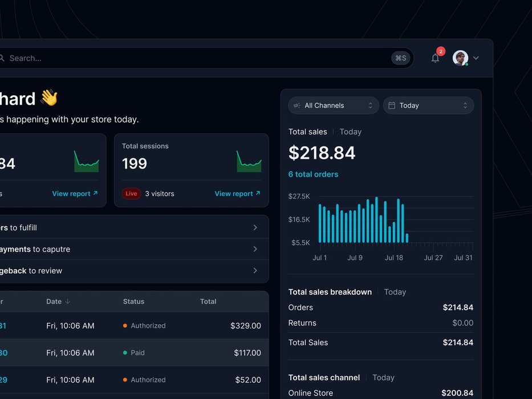Click the red Live badge
Viewport: 532px width, 399px height.
click(x=131, y=194)
